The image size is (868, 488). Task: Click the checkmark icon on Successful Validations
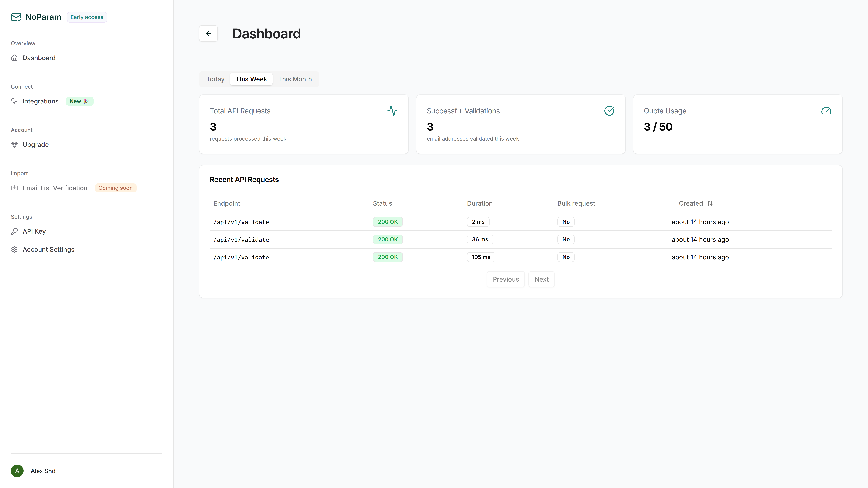click(609, 111)
